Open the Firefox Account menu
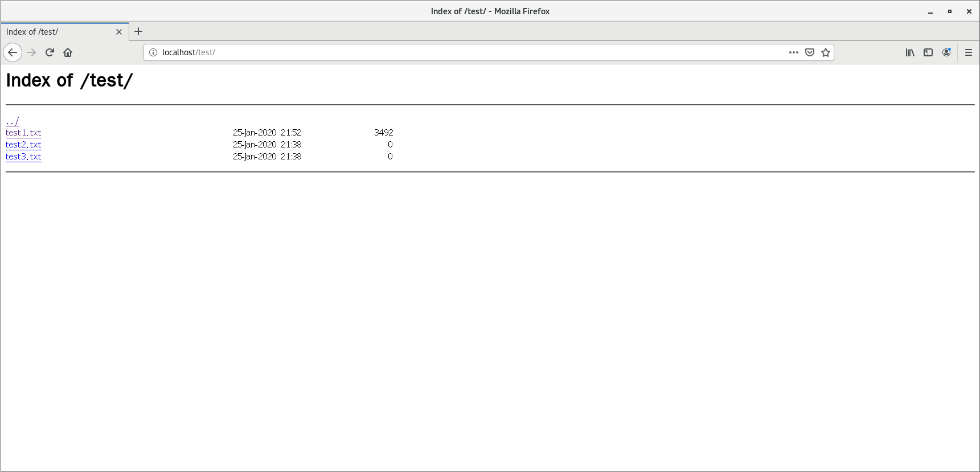980x472 pixels. (x=946, y=52)
